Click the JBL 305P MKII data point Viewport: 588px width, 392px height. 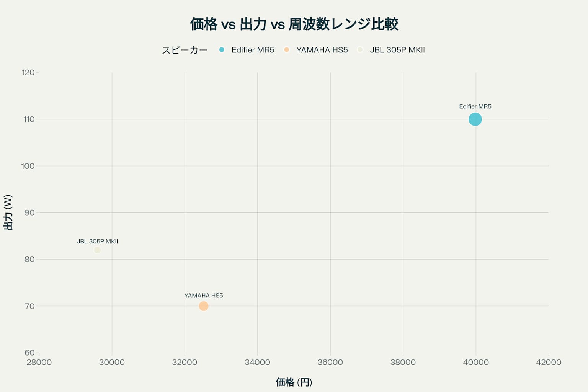click(x=97, y=250)
